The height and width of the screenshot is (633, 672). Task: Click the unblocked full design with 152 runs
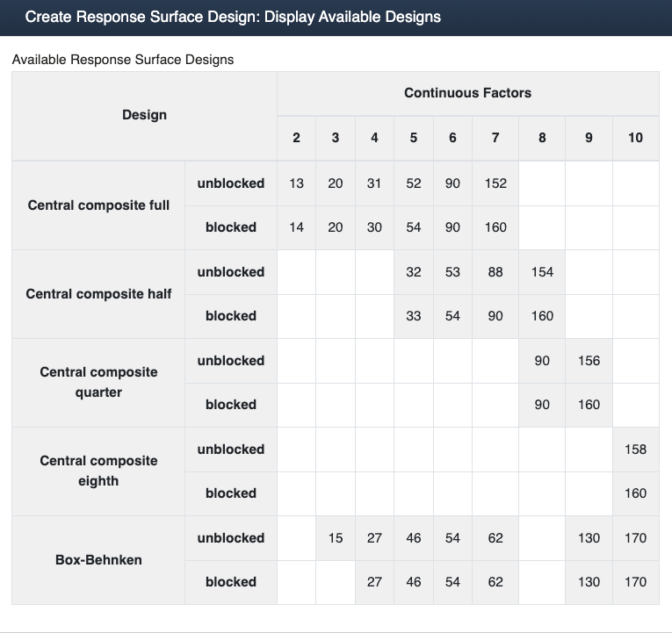(495, 183)
